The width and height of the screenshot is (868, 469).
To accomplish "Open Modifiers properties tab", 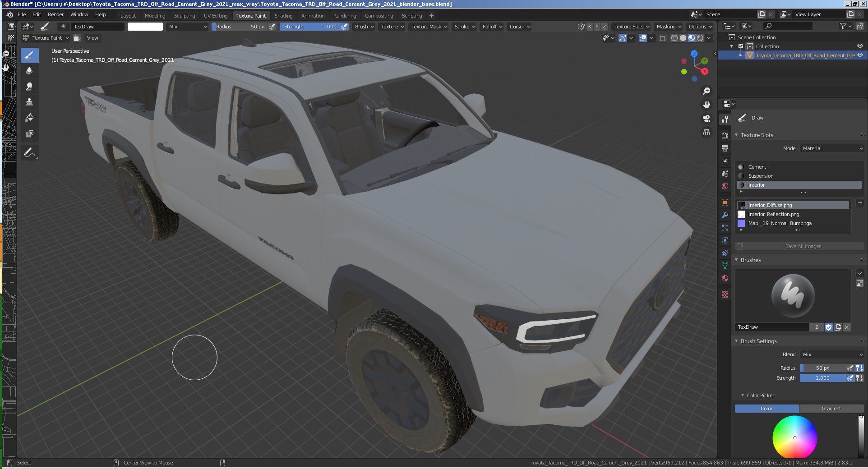I will pos(725,215).
